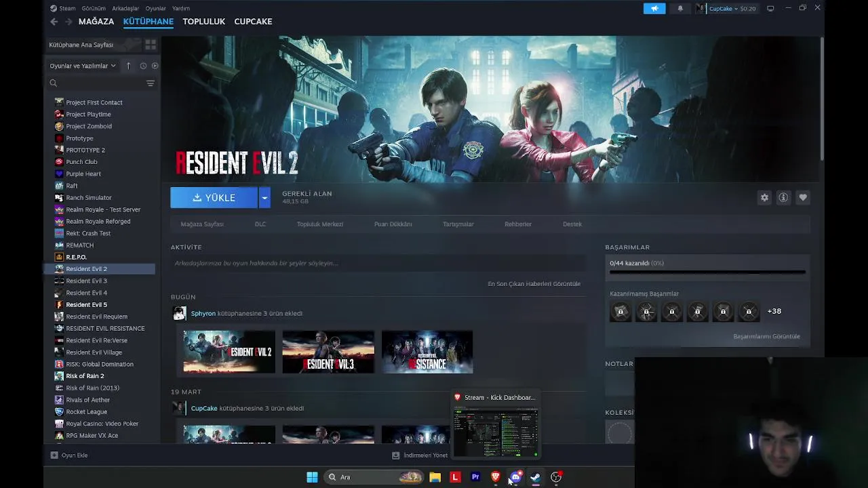868x488 pixels.
Task: Open Premiere Pro from the taskbar
Action: [475, 477]
